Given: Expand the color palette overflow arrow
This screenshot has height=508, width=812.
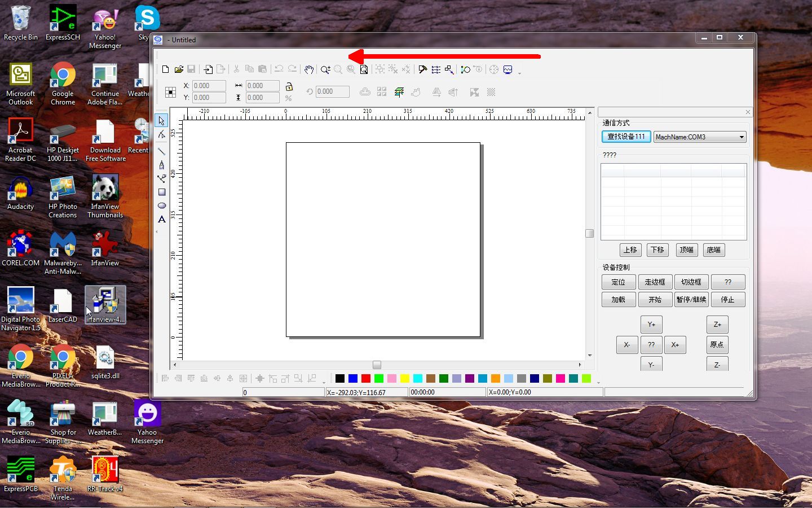Looking at the screenshot, I should [598, 382].
